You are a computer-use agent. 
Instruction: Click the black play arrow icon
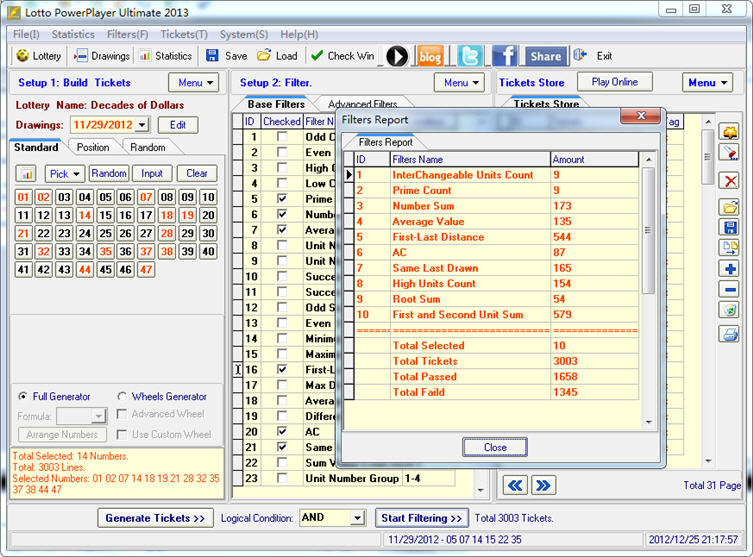397,56
